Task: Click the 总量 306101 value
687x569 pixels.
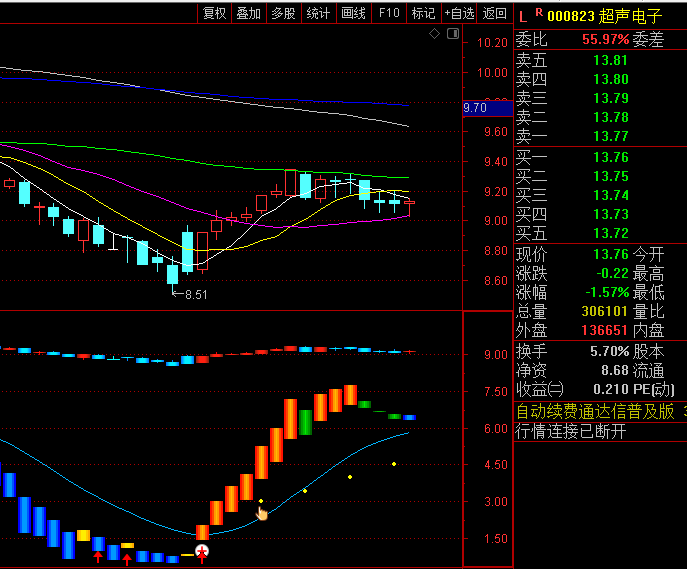Action: tap(605, 311)
